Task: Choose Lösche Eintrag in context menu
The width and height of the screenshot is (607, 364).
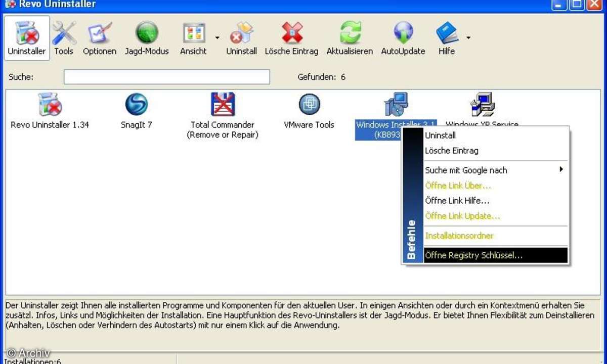Action: point(496,151)
